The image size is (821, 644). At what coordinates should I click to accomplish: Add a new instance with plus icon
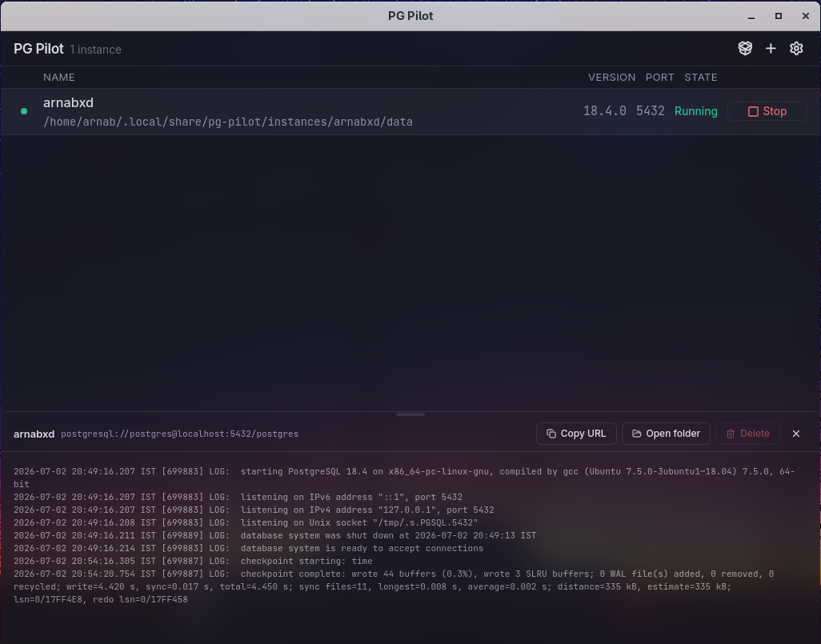click(x=771, y=49)
